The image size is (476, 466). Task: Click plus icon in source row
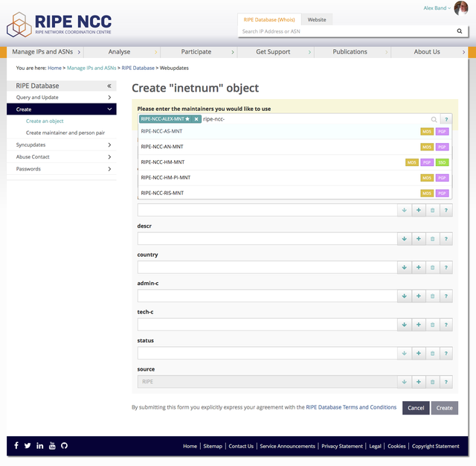[419, 382]
